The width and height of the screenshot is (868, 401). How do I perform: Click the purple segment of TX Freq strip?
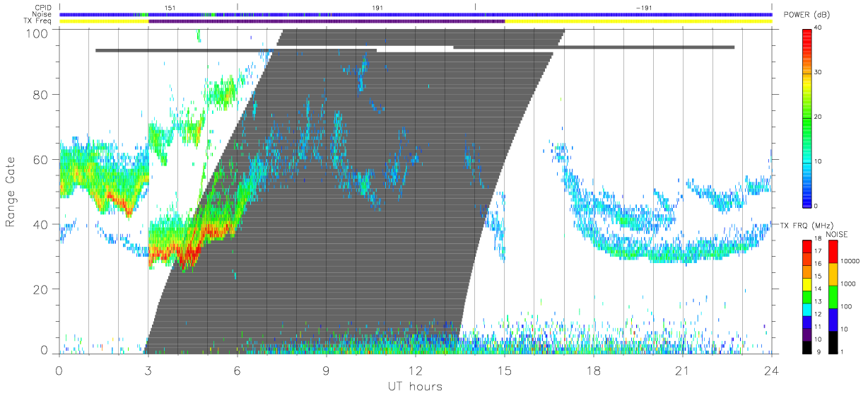point(327,21)
